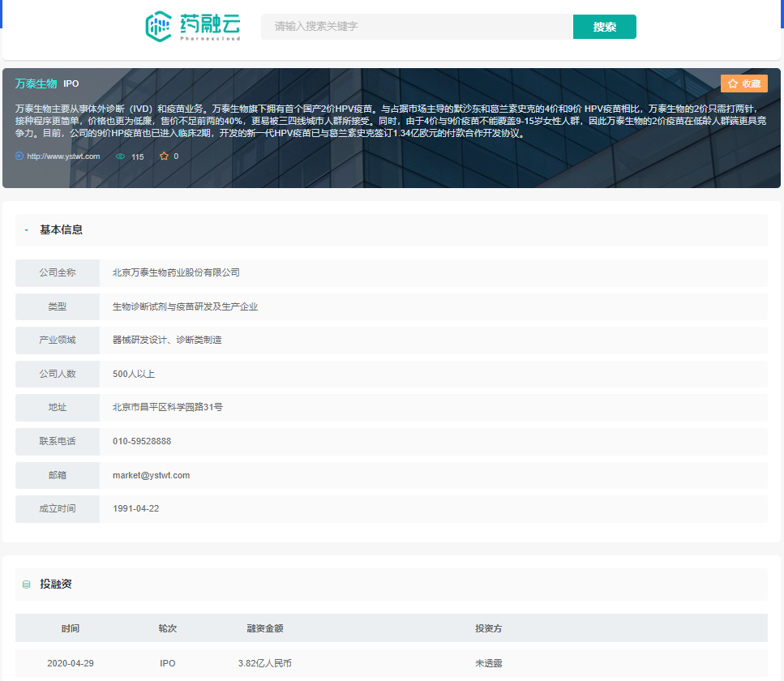Click the 融资金额 column header
Screen dimensions: 784x681
tap(265, 628)
